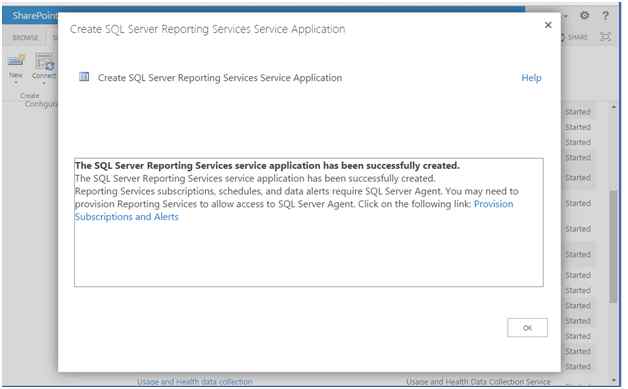This screenshot has height=389, width=628.
Task: Close the Create SQL Server Reporting dialog
Action: [x=548, y=25]
